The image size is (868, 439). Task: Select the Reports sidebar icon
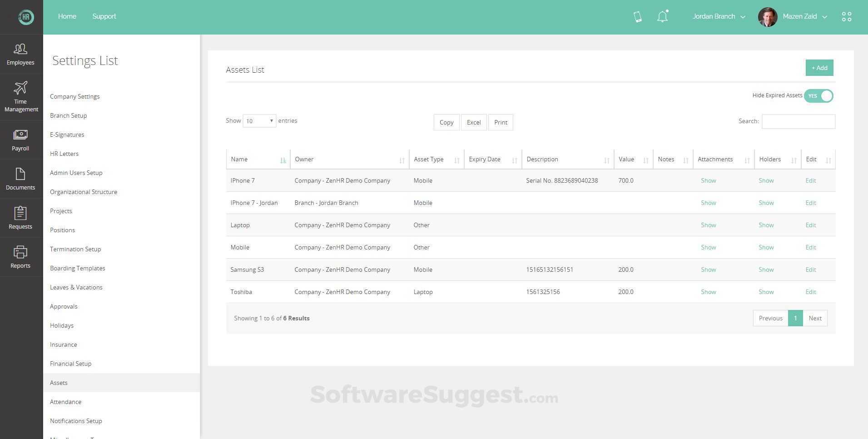(20, 257)
